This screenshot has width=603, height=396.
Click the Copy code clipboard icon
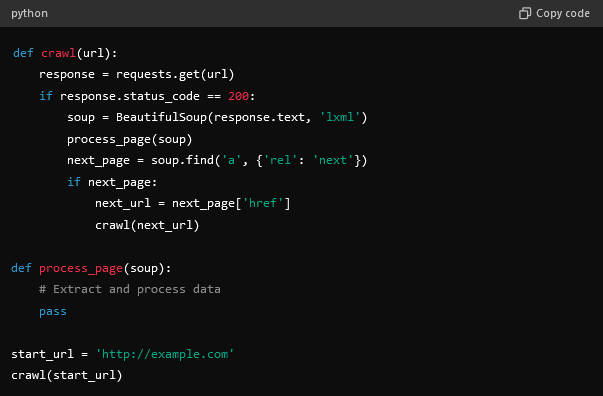(525, 13)
